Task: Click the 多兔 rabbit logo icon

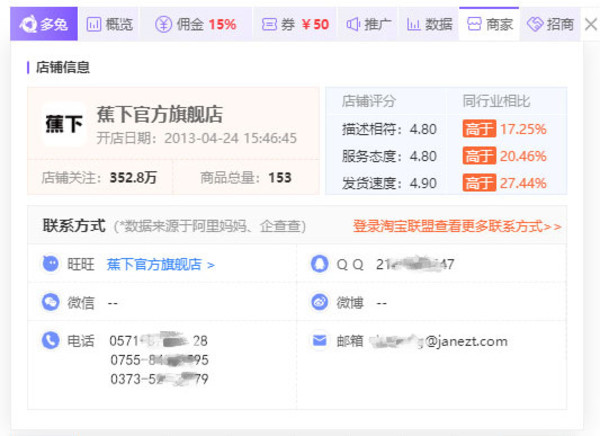Action: [28, 24]
